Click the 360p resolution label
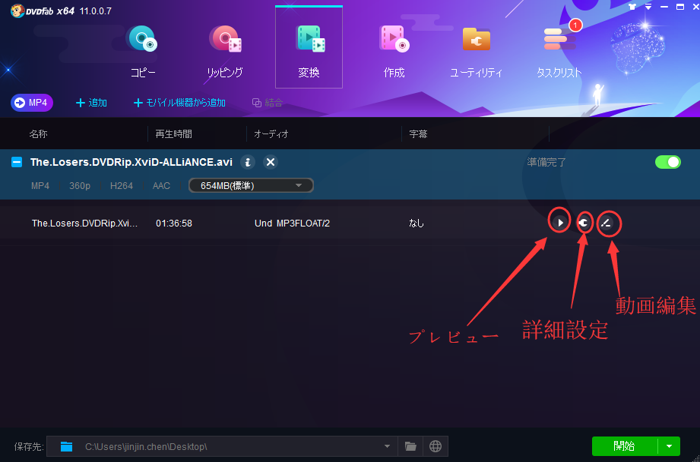The width and height of the screenshot is (700, 462). tap(80, 186)
